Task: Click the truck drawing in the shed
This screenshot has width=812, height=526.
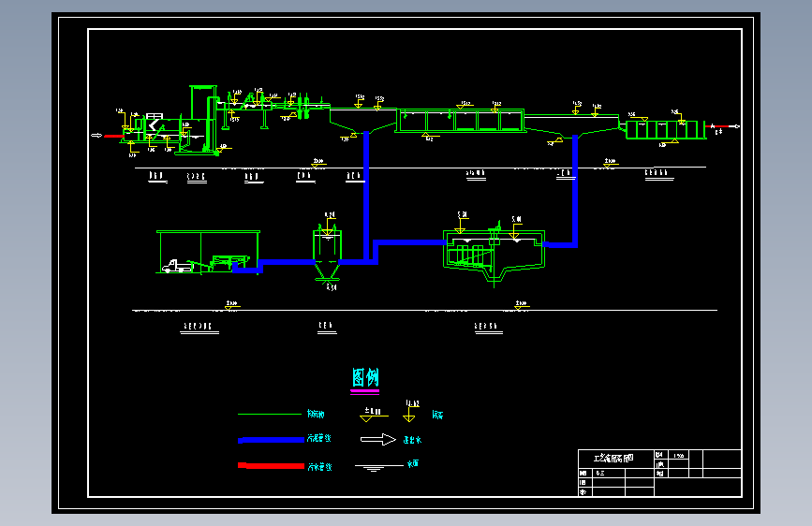Action: (x=177, y=266)
